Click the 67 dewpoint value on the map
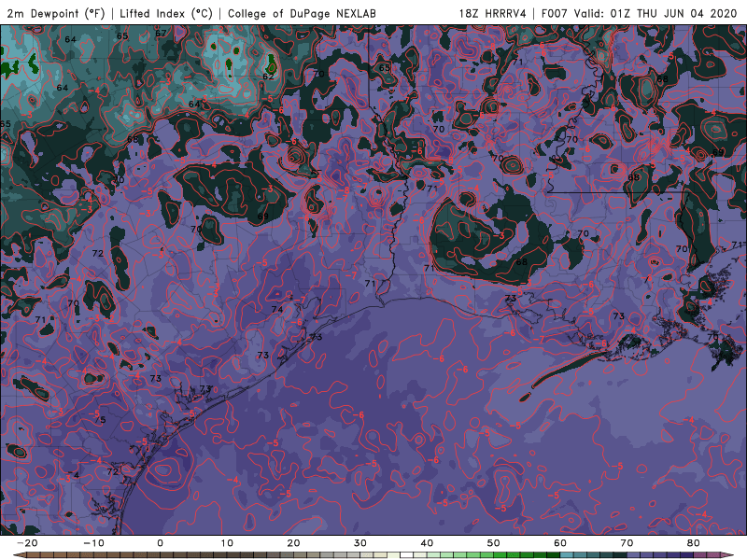Image resolution: width=747 pixels, height=560 pixels. [x=161, y=34]
